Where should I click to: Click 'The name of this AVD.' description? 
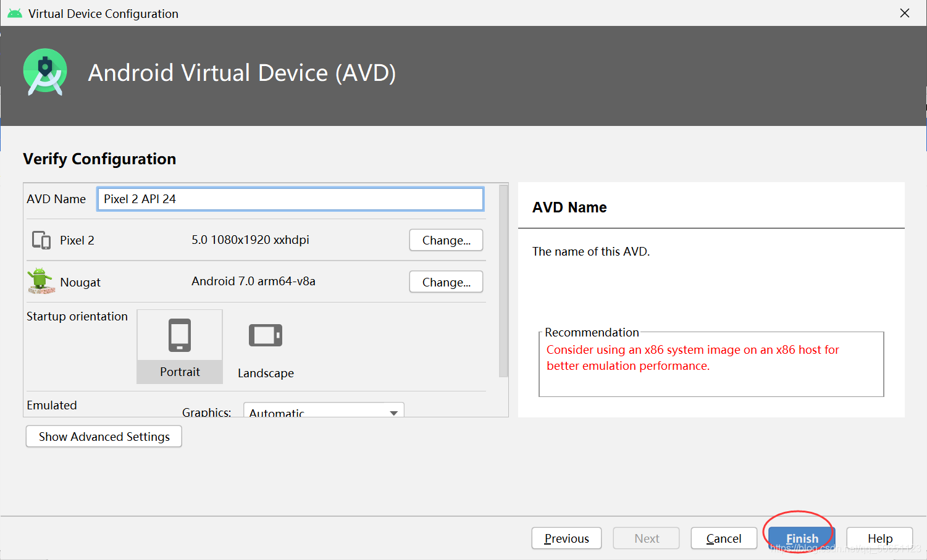point(591,251)
